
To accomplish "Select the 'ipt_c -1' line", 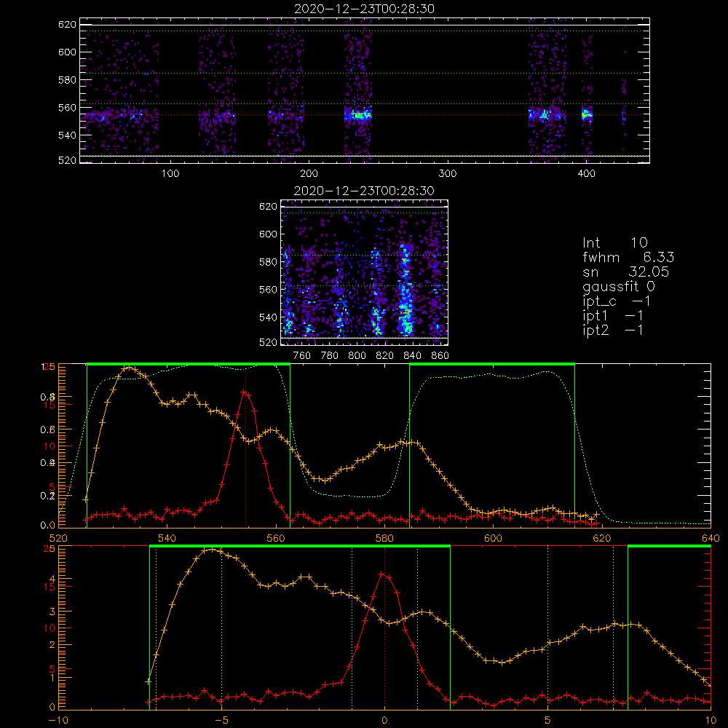I will (x=617, y=301).
